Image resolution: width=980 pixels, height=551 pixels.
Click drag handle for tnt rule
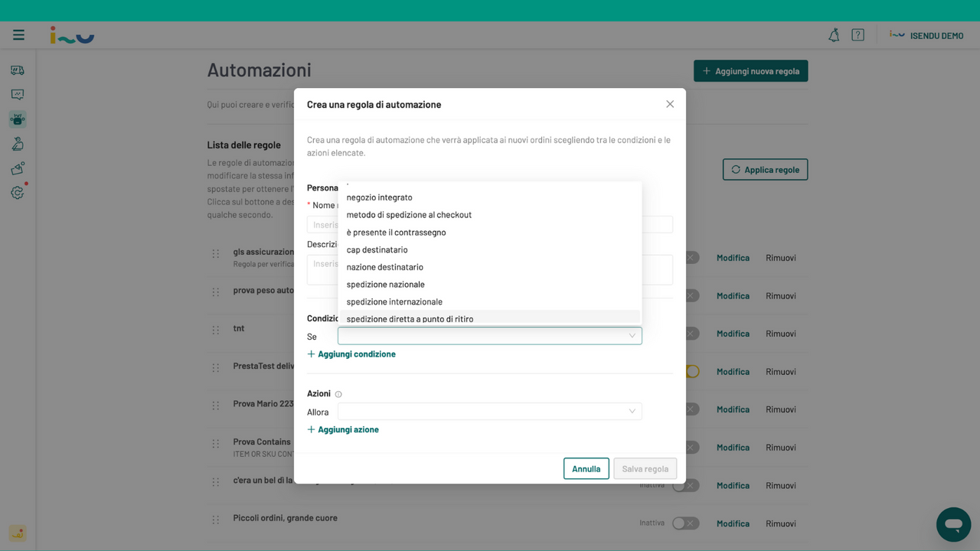click(216, 330)
